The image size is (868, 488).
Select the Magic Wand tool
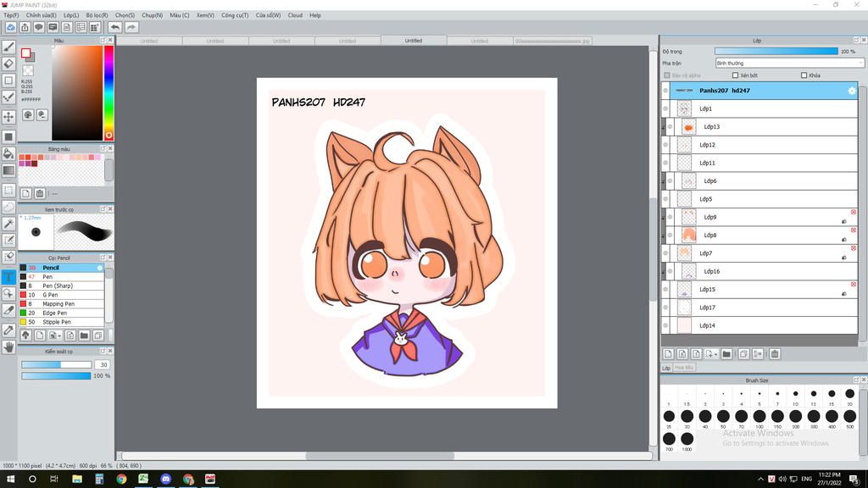8,224
